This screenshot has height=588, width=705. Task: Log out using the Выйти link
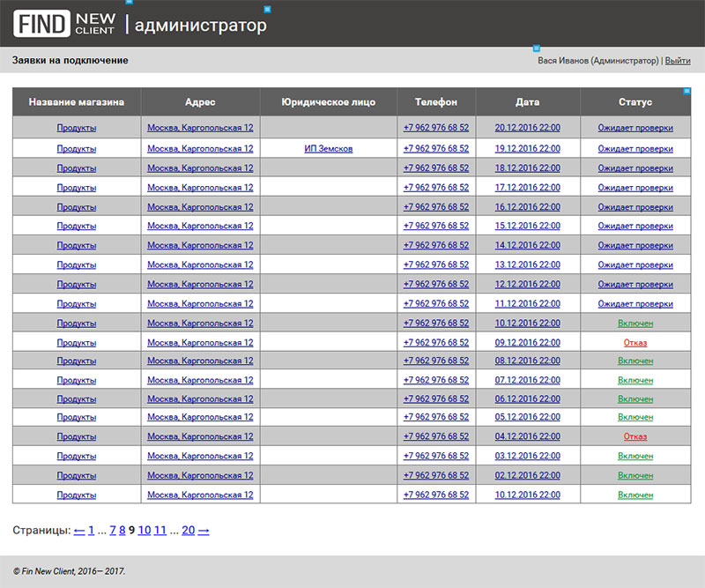[x=677, y=61]
